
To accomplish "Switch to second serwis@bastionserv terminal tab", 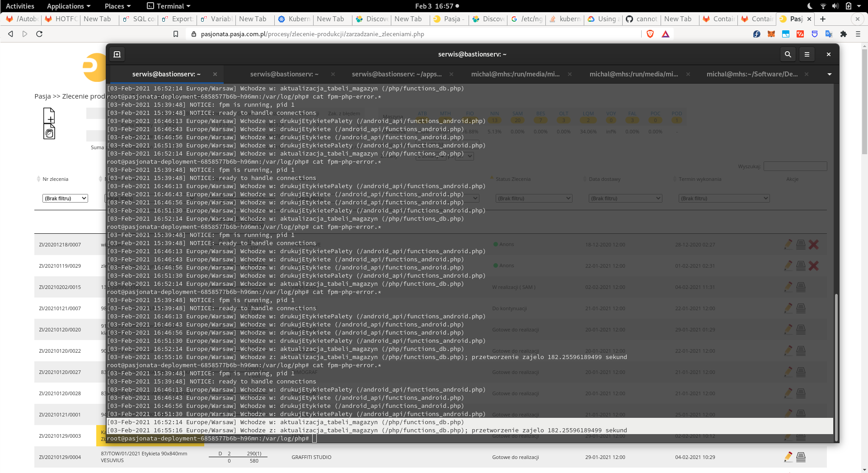I will coord(284,74).
